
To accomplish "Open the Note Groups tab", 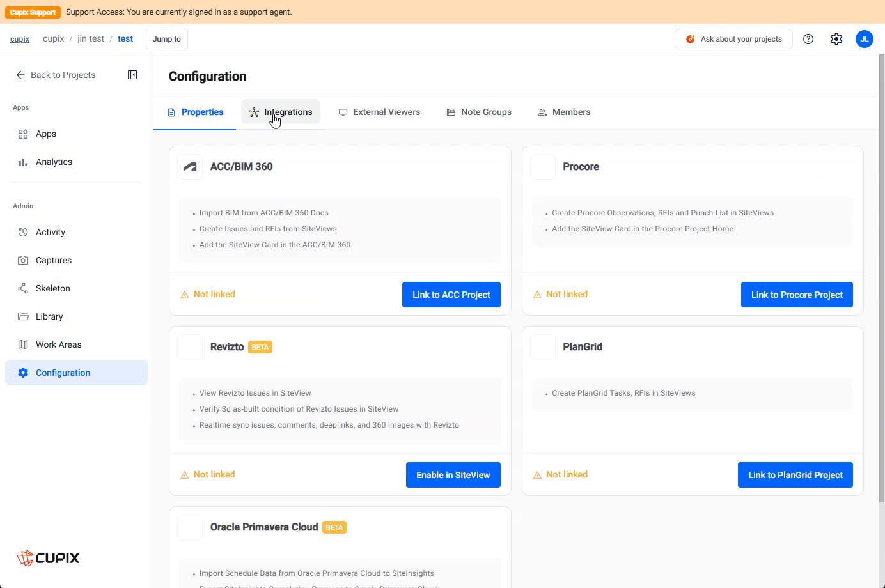I will click(x=479, y=112).
